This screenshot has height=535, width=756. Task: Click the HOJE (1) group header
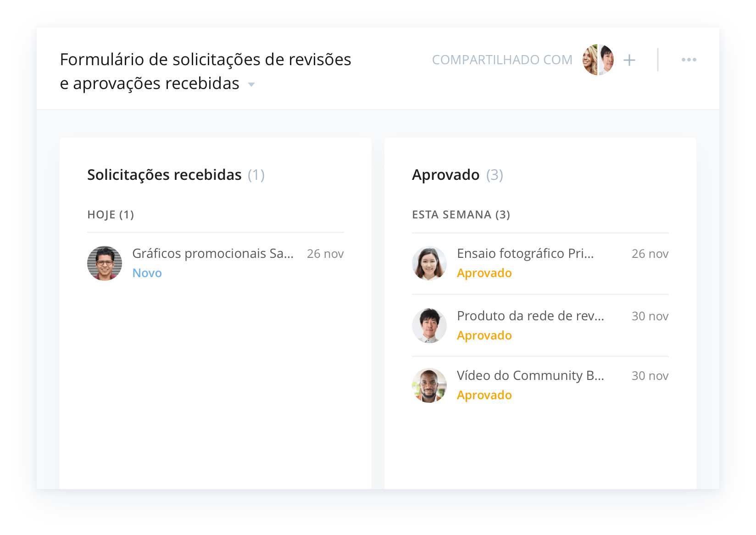(x=111, y=215)
